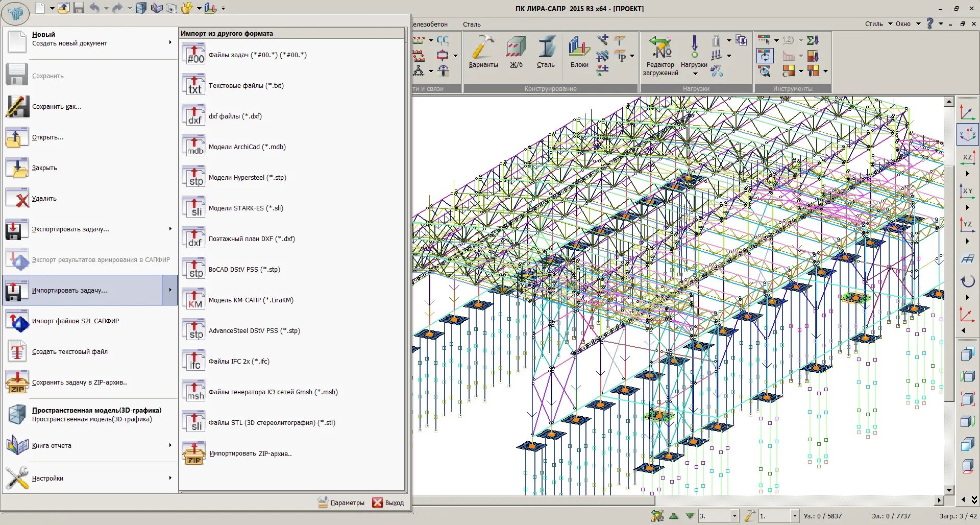Viewport: 980px width, 525px height.
Task: Choose Файлы IFC 2x (*.ifc) import
Action: pos(238,362)
